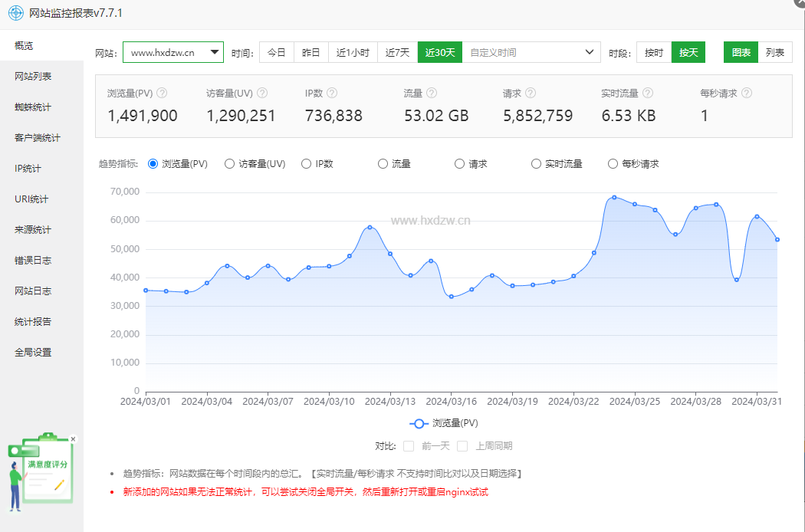Go to 错误日志 in the sidebar
Screen dimensions: 805x532
click(33, 261)
